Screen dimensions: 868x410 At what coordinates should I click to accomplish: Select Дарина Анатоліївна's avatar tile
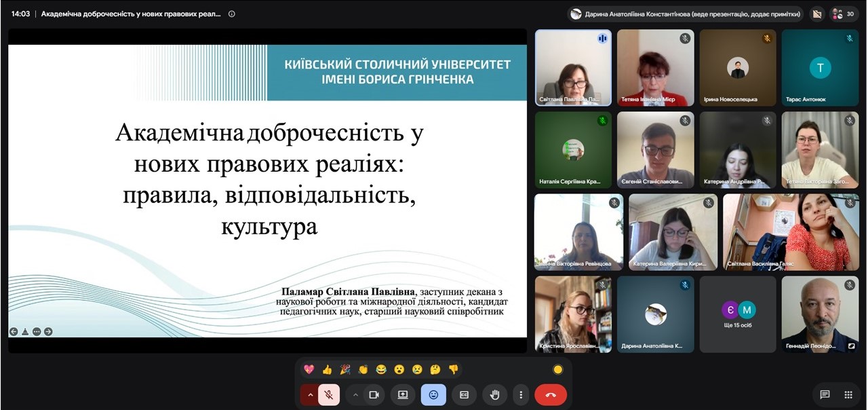coord(656,314)
